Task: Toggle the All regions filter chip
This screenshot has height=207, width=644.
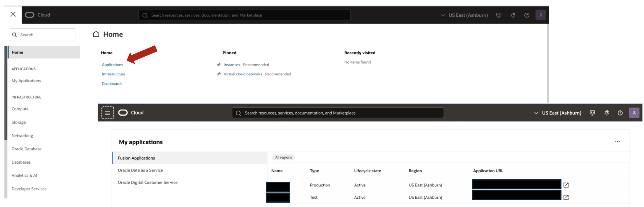Action: coord(283,157)
